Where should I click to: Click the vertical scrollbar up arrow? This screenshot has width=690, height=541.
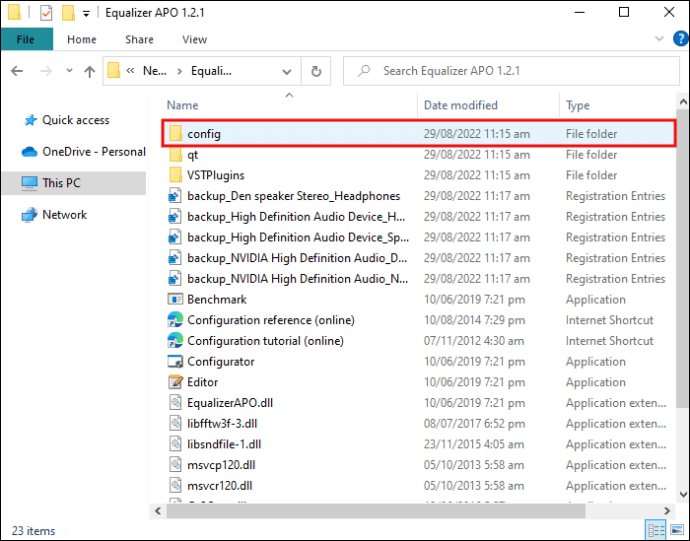(x=683, y=102)
